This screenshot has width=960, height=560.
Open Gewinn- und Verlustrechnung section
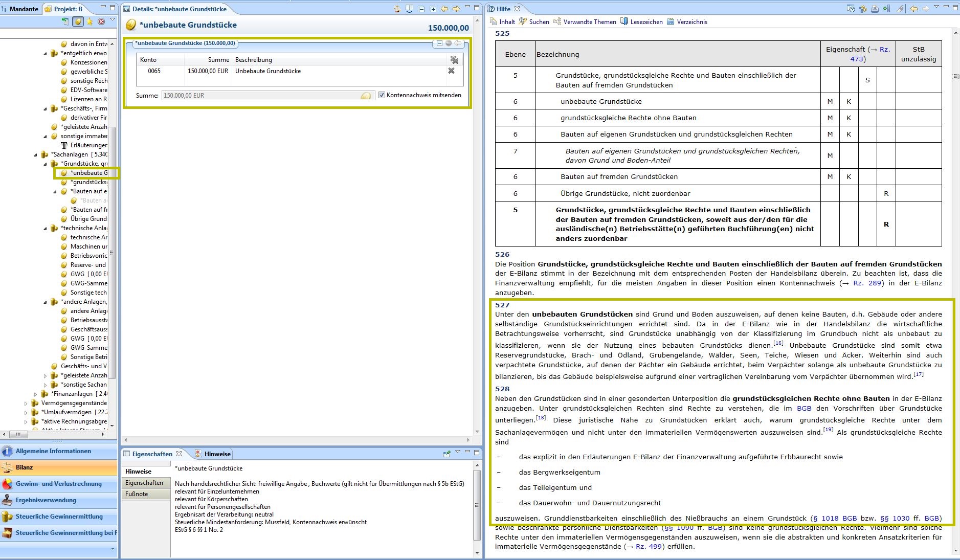[x=59, y=484]
